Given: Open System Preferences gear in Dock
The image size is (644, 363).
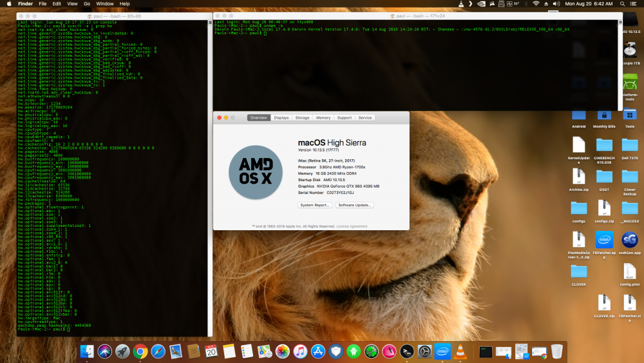Looking at the screenshot, I should (x=424, y=351).
